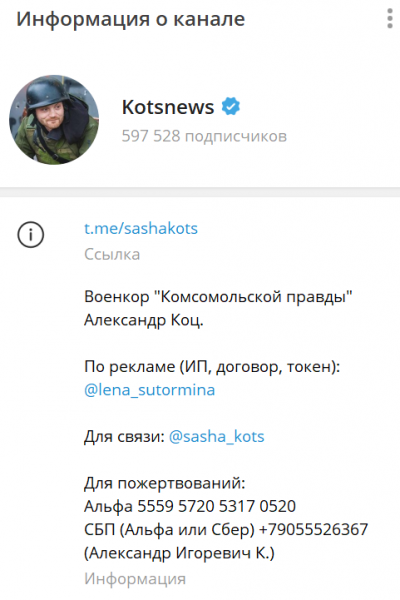The height and width of the screenshot is (600, 400).
Task: Click the Информация о канале header title
Action: click(131, 19)
